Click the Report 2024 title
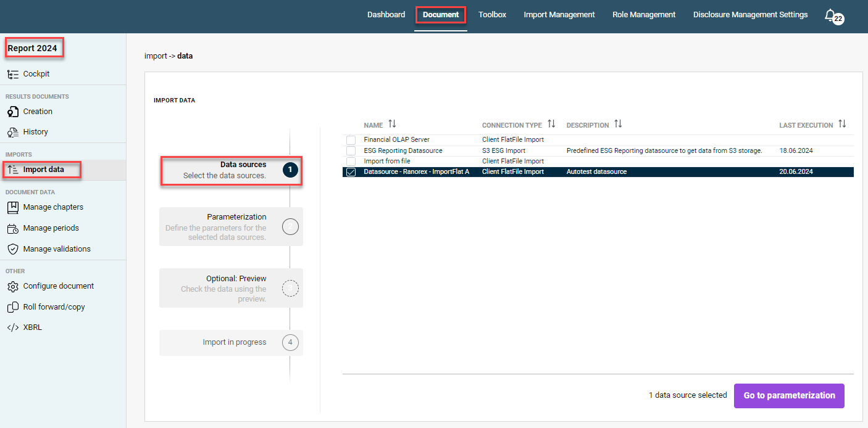The image size is (868, 428). (32, 48)
